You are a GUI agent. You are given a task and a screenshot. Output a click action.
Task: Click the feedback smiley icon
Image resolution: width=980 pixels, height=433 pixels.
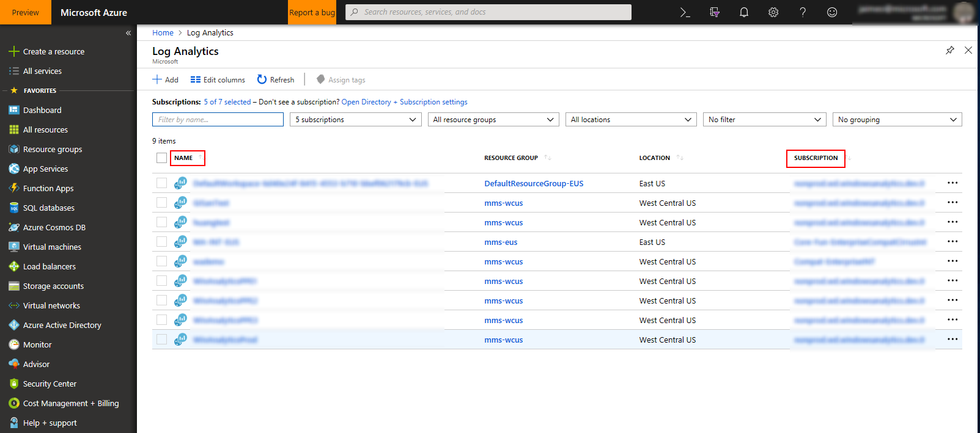(832, 12)
